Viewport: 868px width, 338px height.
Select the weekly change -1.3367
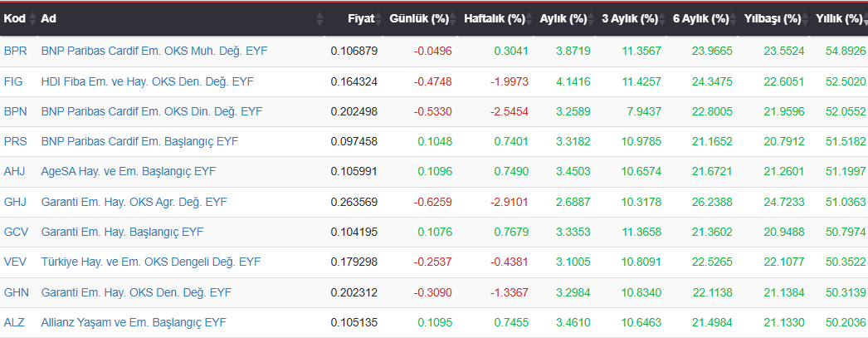(510, 292)
